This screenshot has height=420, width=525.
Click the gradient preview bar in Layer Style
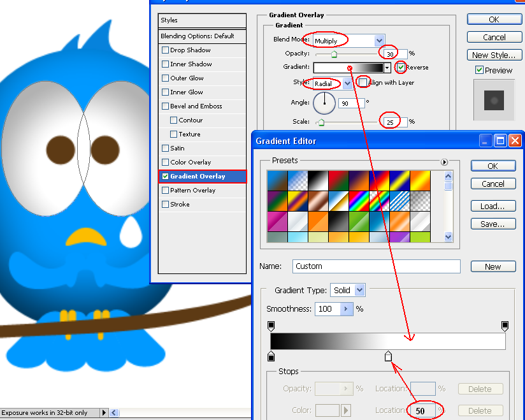[x=349, y=68]
